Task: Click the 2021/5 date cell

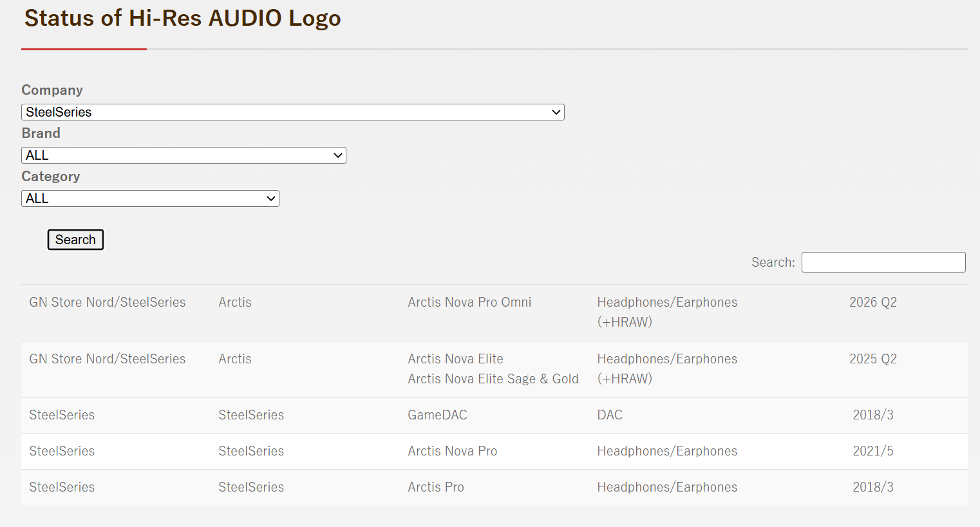Action: point(873,451)
